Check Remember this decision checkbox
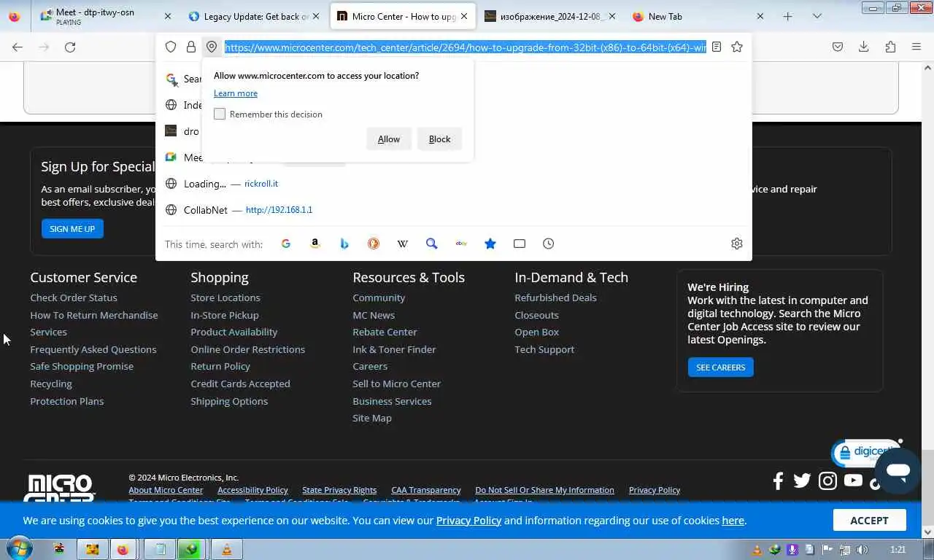This screenshot has width=934, height=560. pyautogui.click(x=220, y=114)
